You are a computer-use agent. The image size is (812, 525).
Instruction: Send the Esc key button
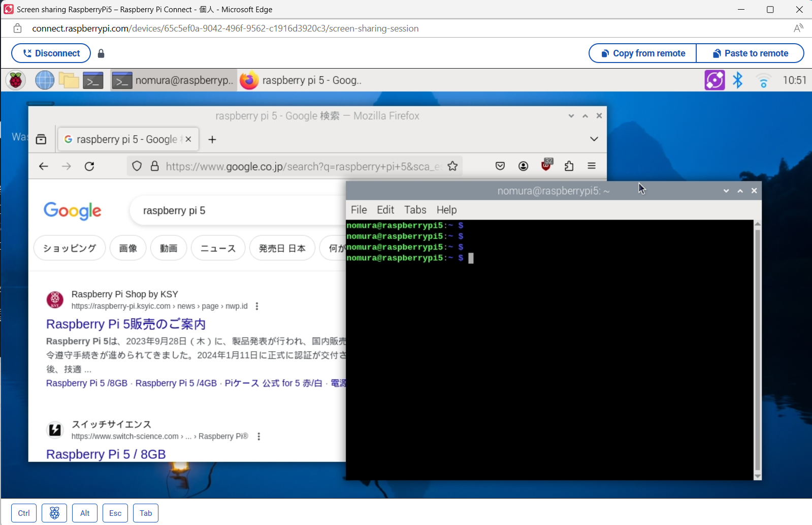(x=115, y=513)
